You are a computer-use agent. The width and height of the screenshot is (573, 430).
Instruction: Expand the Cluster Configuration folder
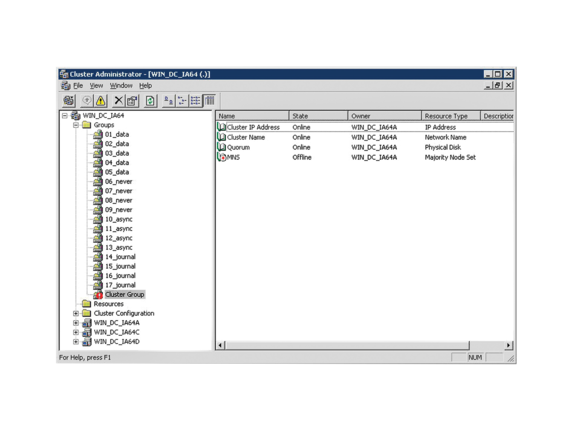[x=76, y=313]
